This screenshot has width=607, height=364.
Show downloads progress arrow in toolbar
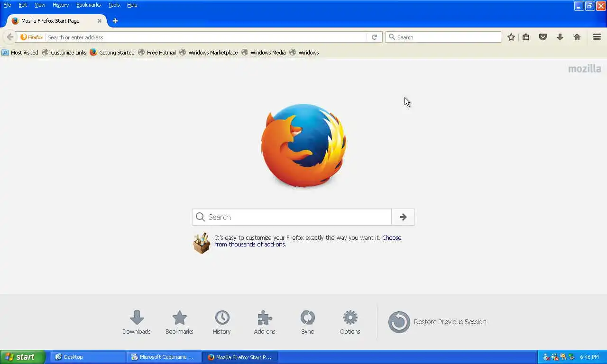560,37
